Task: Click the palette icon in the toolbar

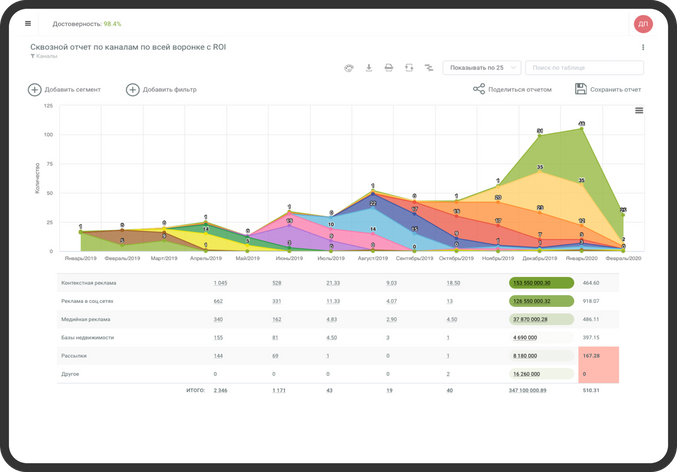Action: [348, 68]
